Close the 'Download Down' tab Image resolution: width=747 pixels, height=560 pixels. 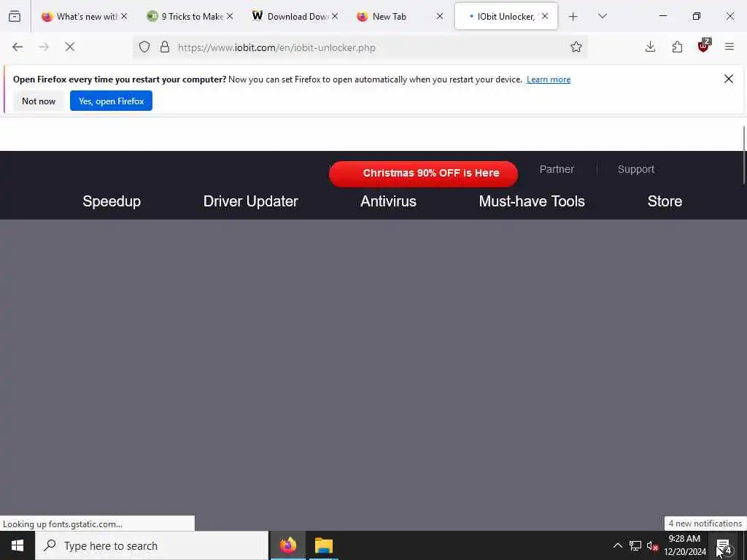coord(335,16)
